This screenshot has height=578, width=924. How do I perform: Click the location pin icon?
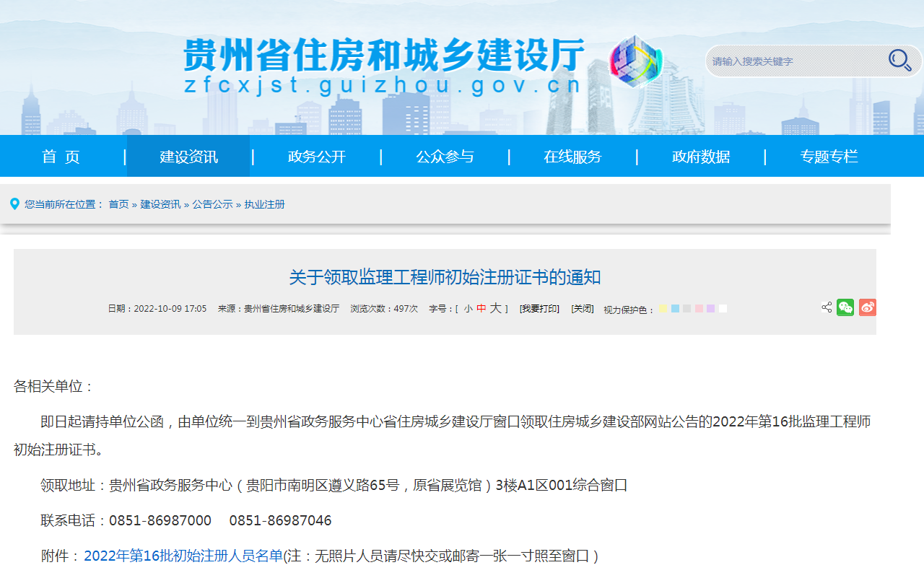click(14, 204)
